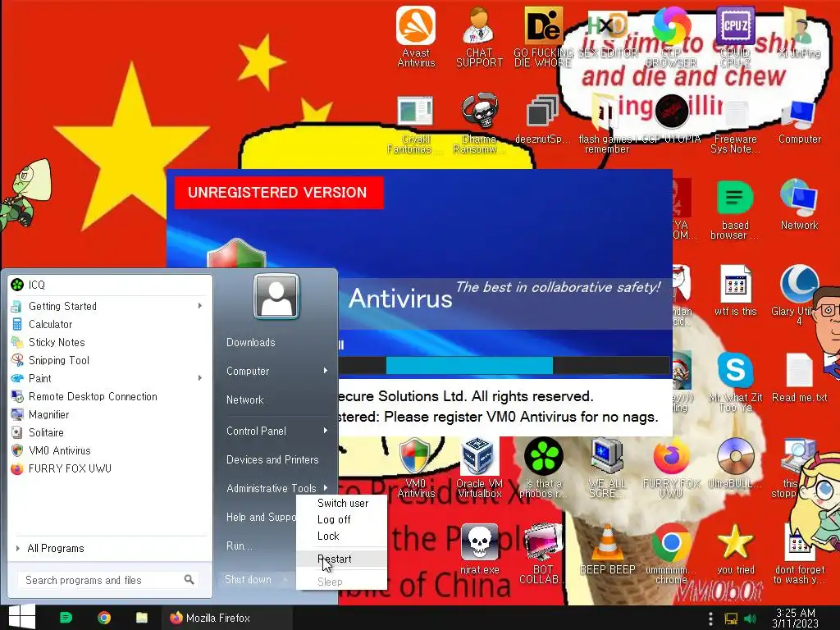Click the VM0 Antivirus progress bar
840x630 pixels.
(x=504, y=365)
